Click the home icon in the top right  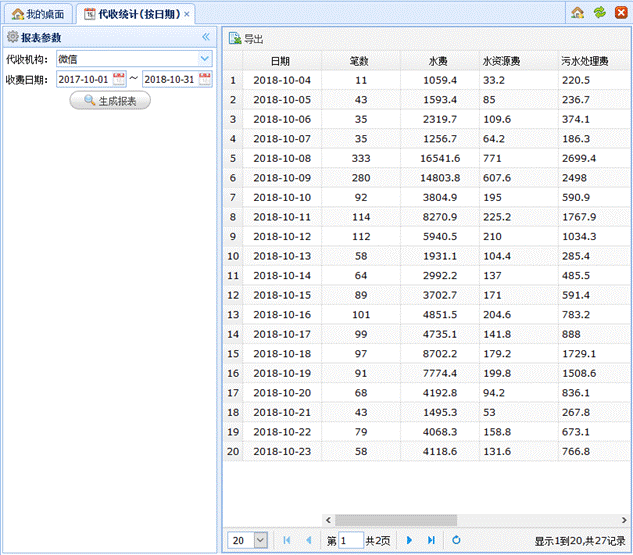coord(577,13)
